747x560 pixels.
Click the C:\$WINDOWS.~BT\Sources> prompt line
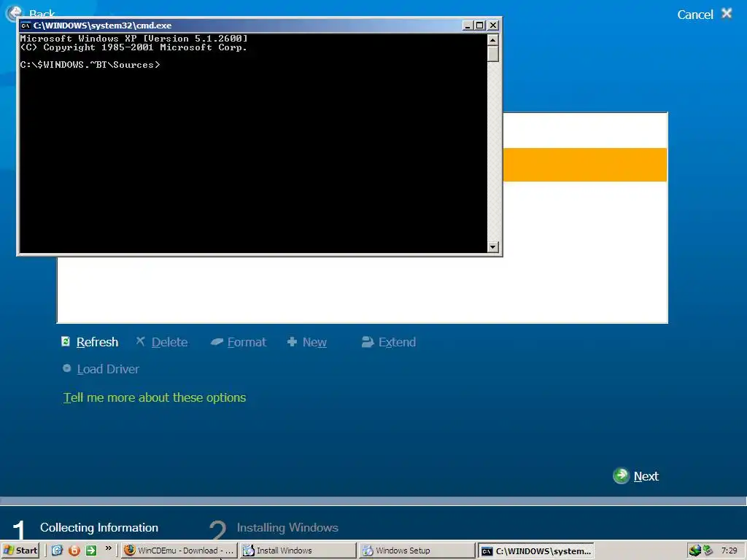(x=90, y=65)
